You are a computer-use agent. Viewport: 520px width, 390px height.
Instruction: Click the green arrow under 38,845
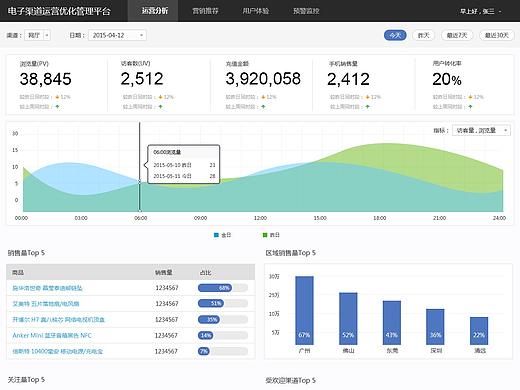57,107
